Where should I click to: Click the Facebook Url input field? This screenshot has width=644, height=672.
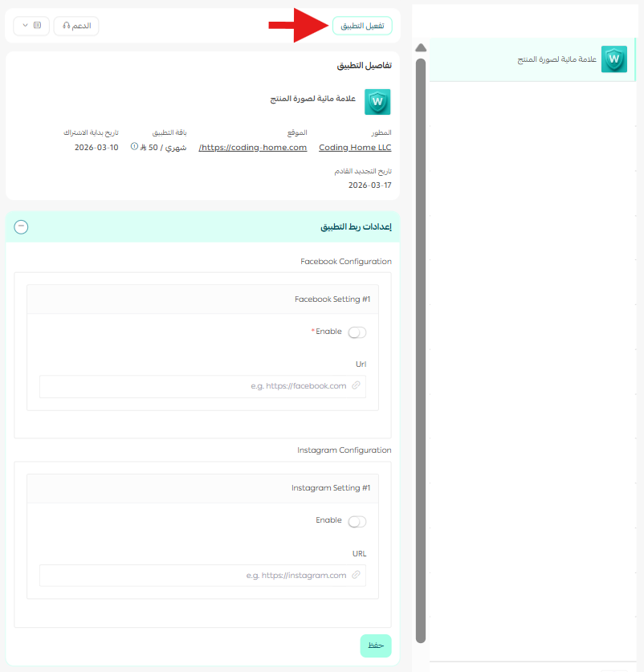click(193, 386)
